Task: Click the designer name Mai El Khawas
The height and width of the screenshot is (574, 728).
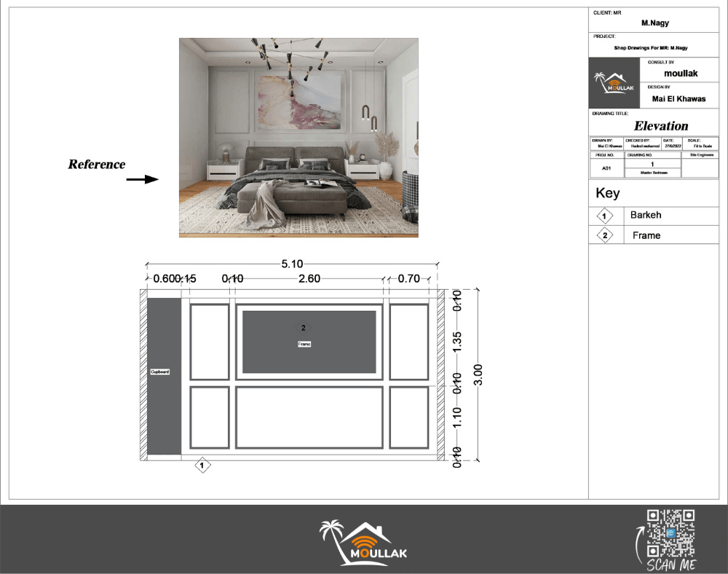Action: click(x=678, y=99)
